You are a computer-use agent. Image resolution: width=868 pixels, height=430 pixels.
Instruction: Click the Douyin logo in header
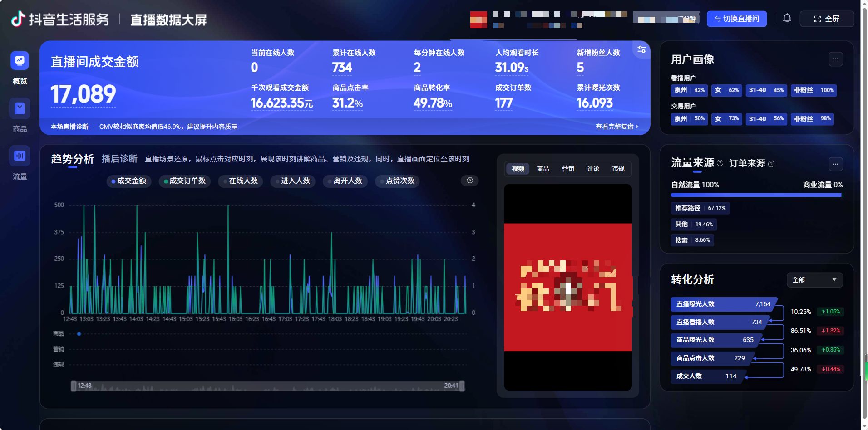(18, 19)
